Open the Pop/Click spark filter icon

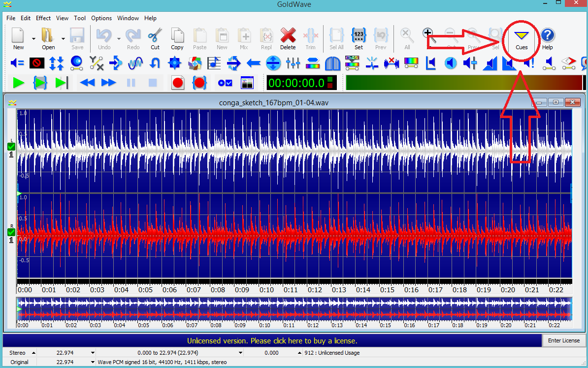click(372, 63)
